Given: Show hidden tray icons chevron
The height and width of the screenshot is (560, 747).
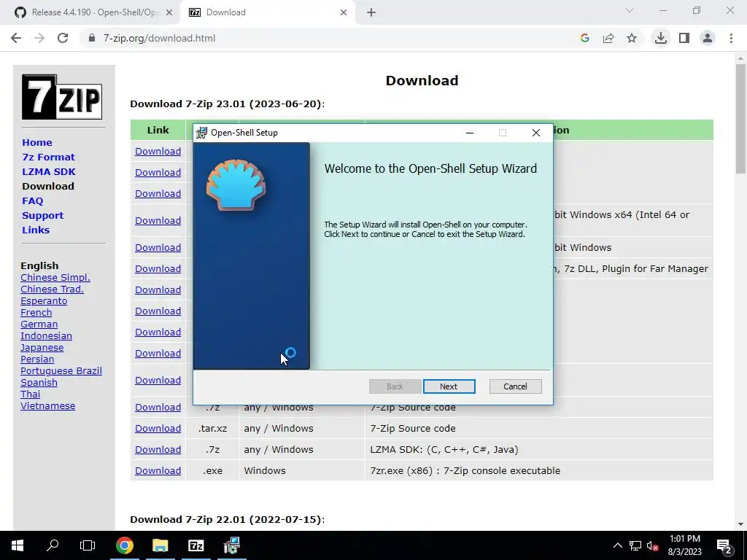Looking at the screenshot, I should (x=617, y=545).
